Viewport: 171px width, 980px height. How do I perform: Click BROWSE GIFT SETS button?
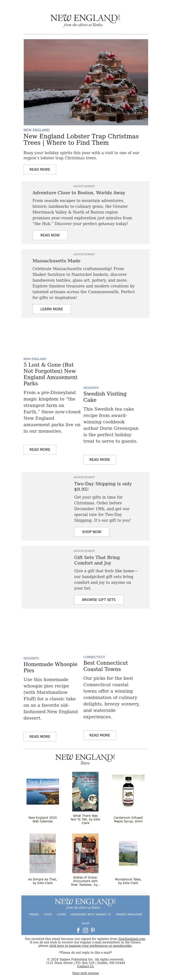coord(99,600)
